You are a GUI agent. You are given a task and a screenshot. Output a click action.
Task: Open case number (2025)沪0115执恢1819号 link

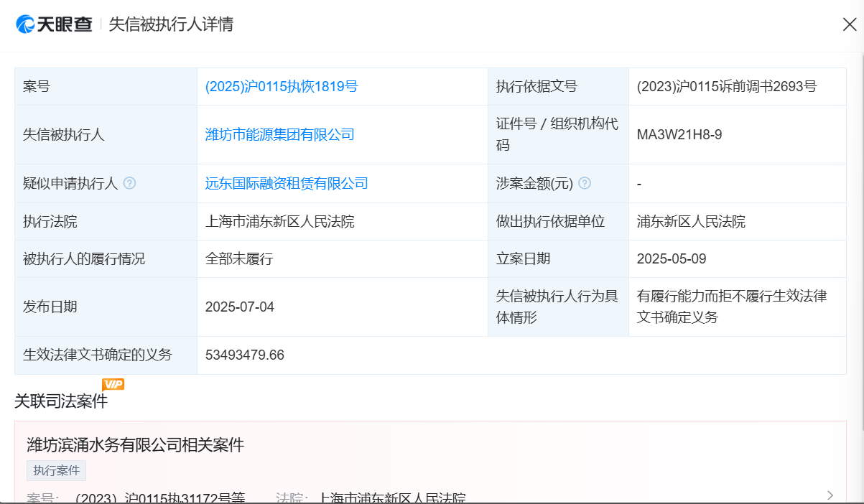pyautogui.click(x=282, y=87)
